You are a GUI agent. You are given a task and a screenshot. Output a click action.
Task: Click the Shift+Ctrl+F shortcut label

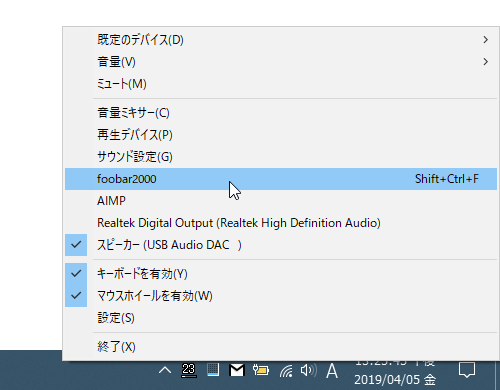coord(447,179)
